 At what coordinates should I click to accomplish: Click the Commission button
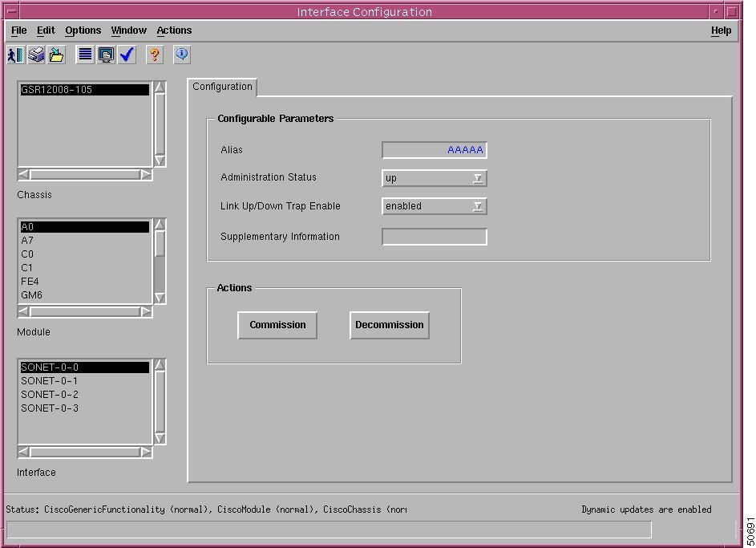[277, 325]
